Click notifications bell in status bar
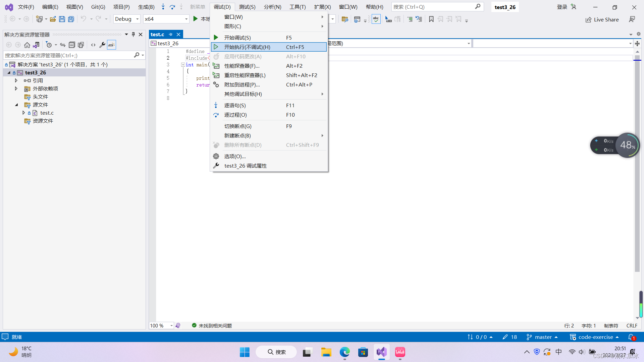 click(x=631, y=337)
